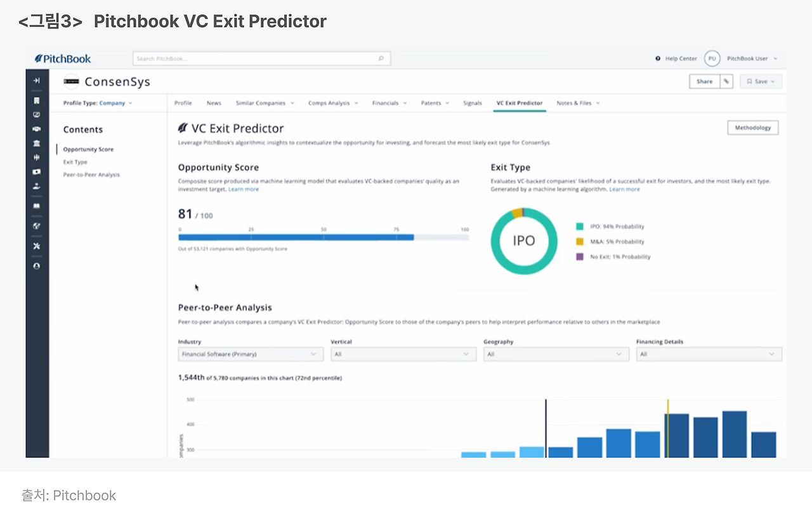This screenshot has width=812, height=519.
Task: Click the Help Center info icon
Action: (658, 58)
